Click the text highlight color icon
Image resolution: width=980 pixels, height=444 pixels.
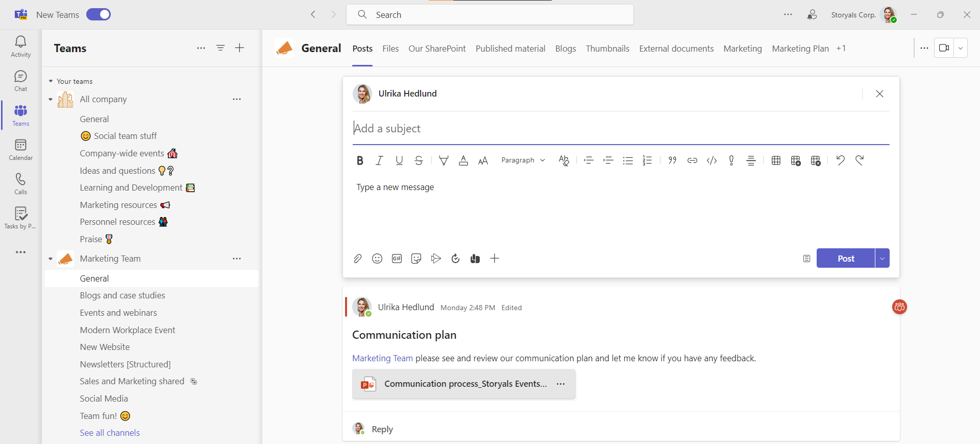click(444, 160)
